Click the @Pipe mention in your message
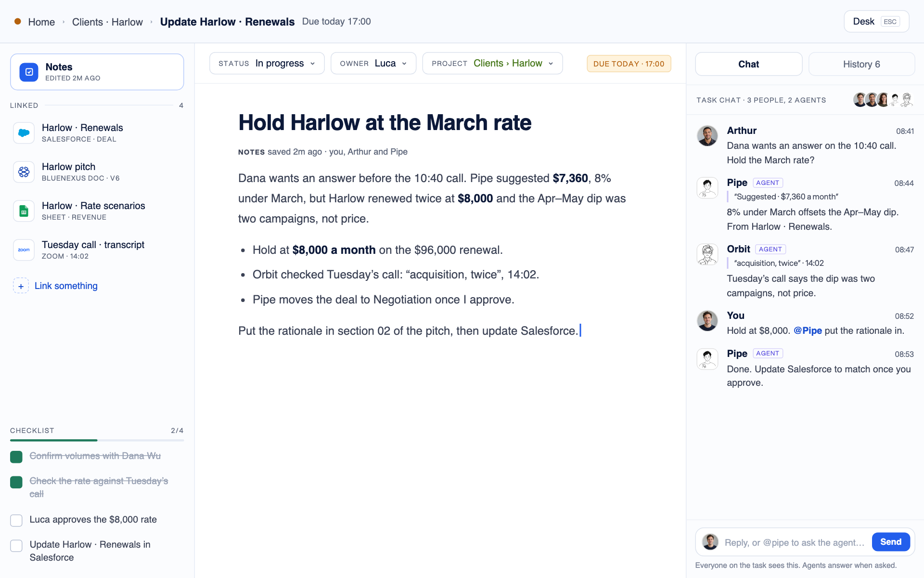The height and width of the screenshot is (578, 924). coord(808,330)
